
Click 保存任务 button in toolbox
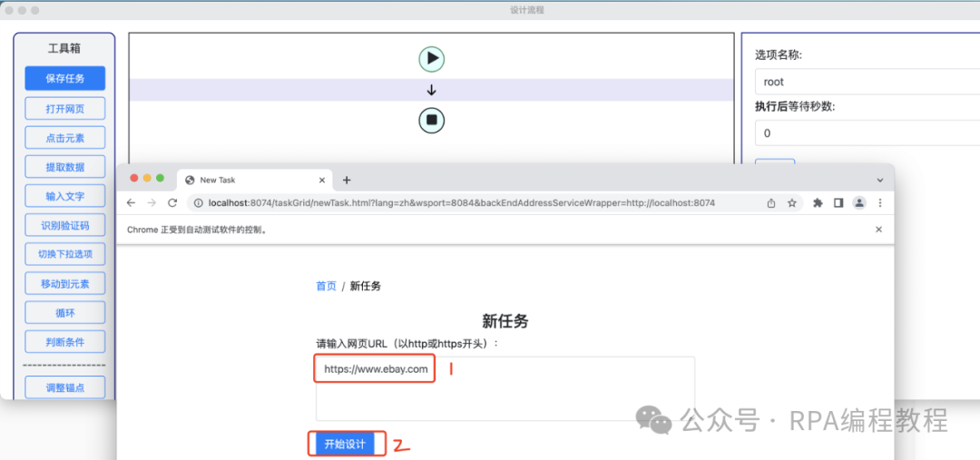tap(65, 79)
